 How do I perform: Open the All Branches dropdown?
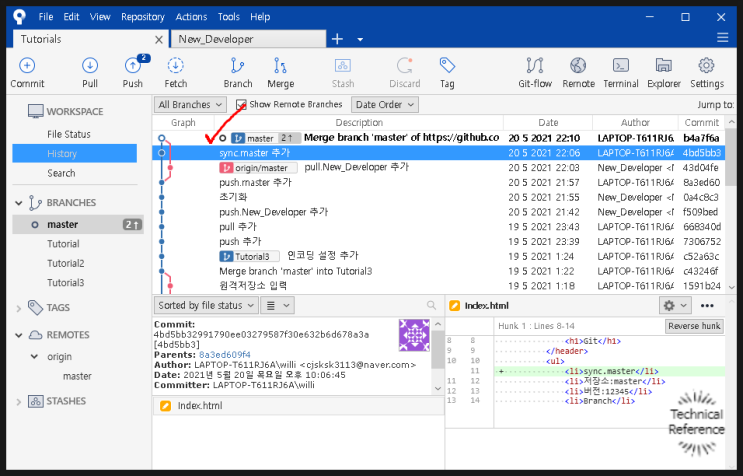pyautogui.click(x=190, y=105)
